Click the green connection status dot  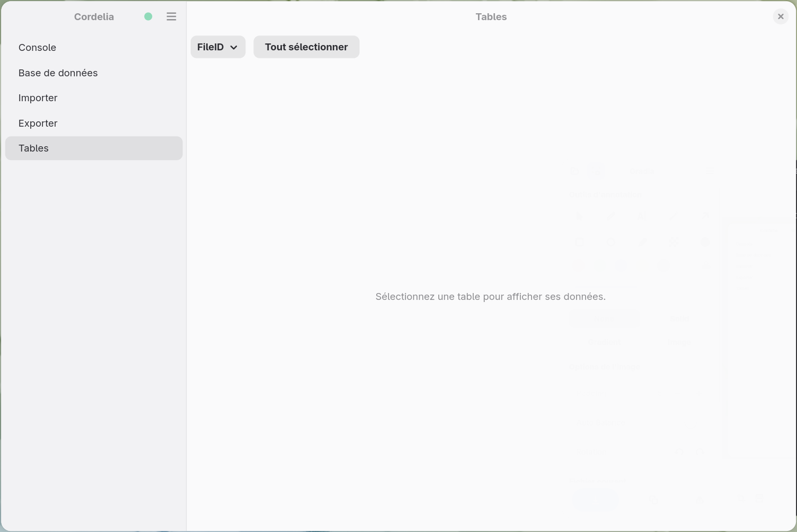[148, 16]
